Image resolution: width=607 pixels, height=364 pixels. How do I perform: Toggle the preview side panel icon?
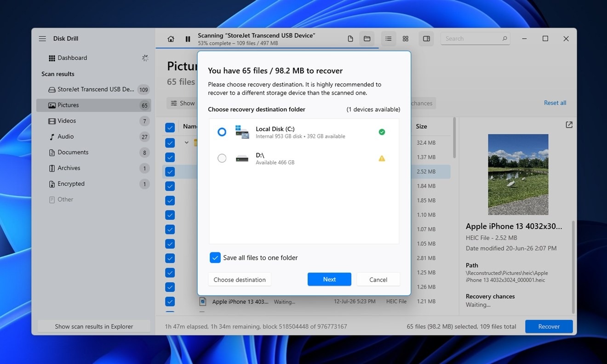point(426,39)
